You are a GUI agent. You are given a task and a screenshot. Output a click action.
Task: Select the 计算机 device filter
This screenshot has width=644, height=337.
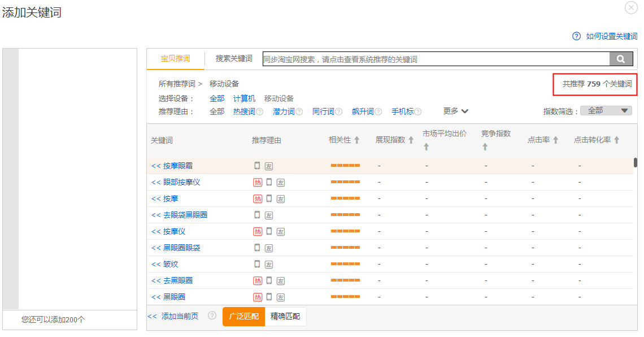[243, 98]
